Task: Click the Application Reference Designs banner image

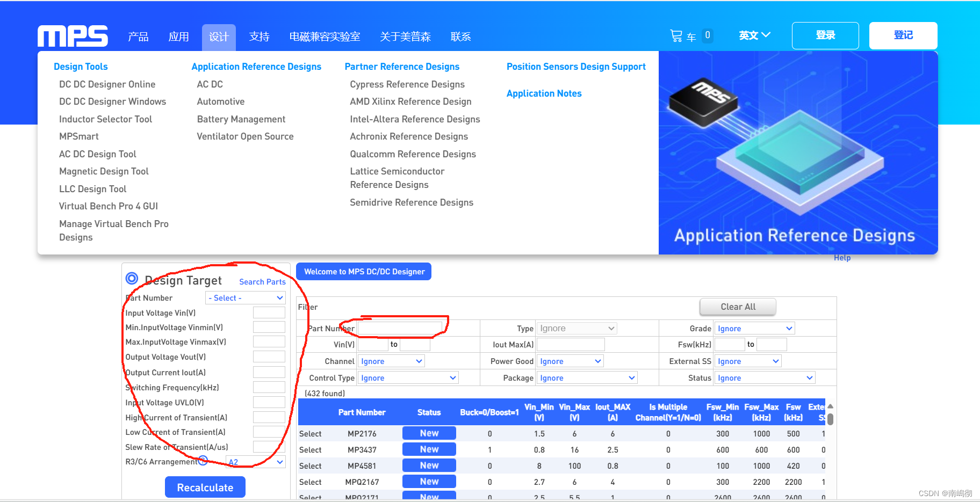Action: pos(798,152)
